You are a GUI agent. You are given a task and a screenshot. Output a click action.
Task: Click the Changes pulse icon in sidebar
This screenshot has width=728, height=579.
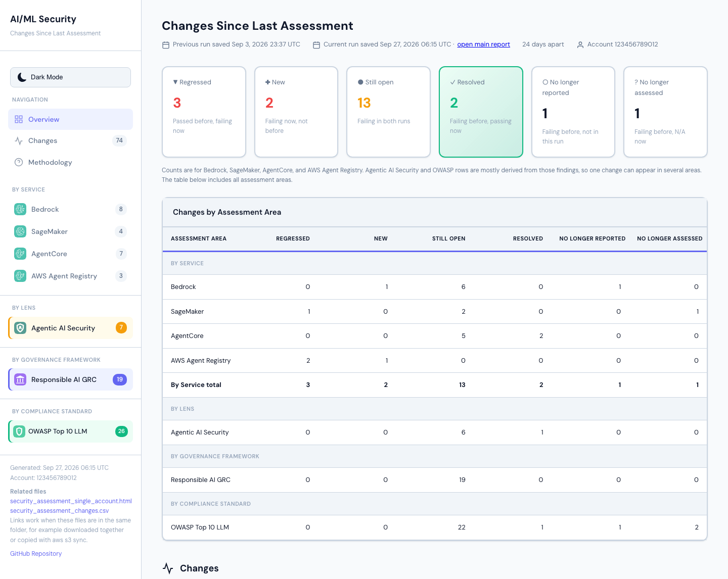pos(19,141)
